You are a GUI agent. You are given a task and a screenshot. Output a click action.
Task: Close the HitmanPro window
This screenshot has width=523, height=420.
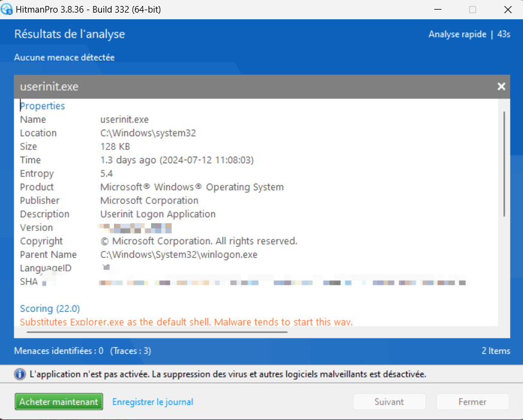point(507,10)
